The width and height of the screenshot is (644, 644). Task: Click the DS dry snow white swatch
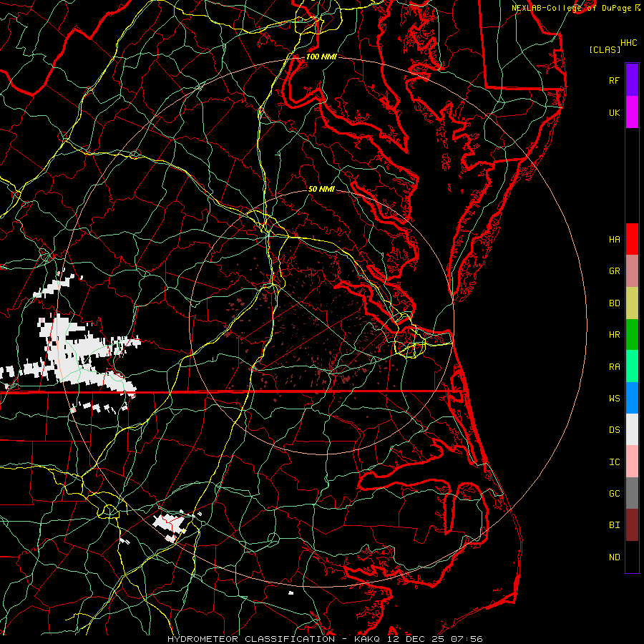click(x=632, y=429)
